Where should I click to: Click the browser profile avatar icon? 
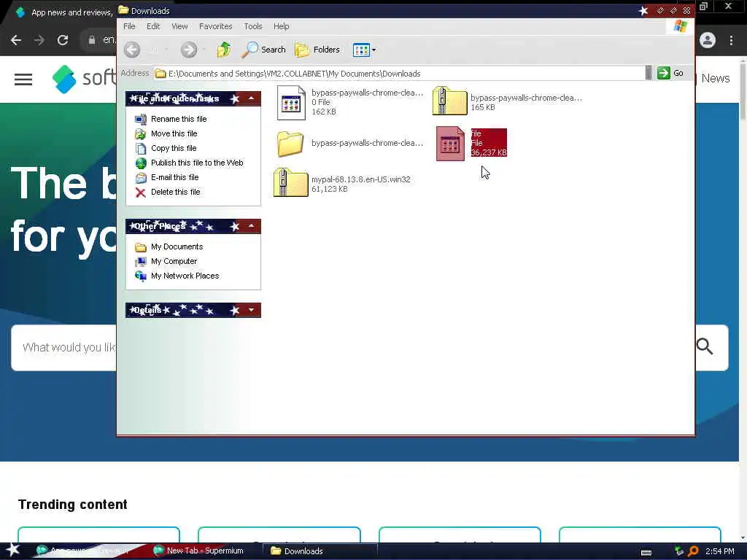pyautogui.click(x=708, y=41)
